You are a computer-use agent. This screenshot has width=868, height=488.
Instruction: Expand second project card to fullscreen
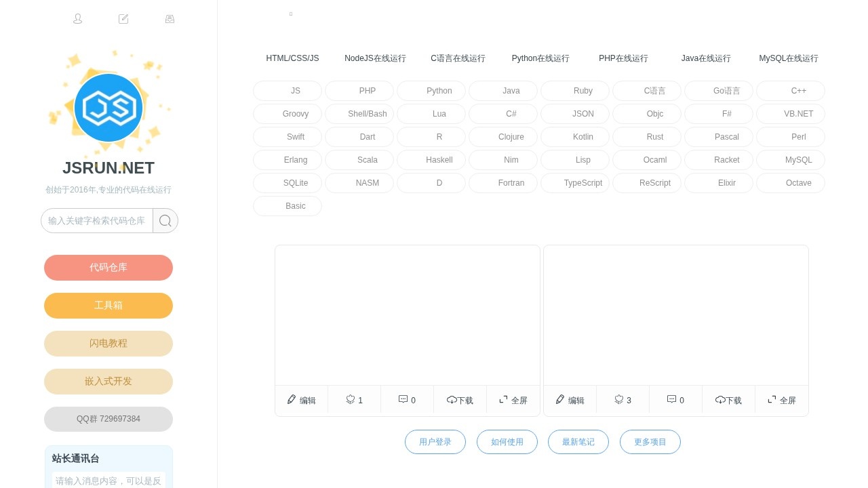tap(772, 400)
